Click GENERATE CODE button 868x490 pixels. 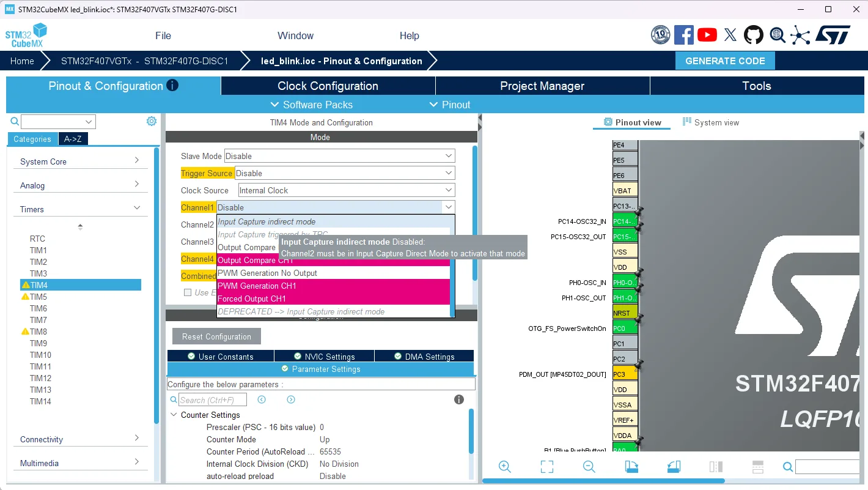(x=725, y=61)
